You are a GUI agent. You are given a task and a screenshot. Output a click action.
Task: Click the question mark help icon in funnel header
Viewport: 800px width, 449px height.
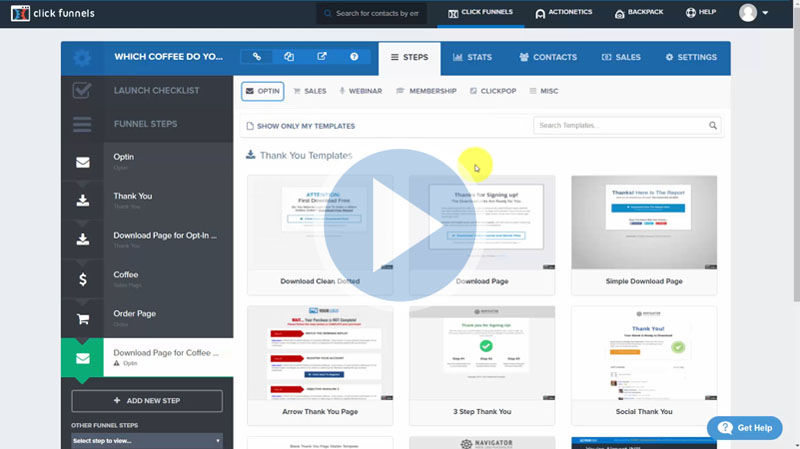coord(354,57)
